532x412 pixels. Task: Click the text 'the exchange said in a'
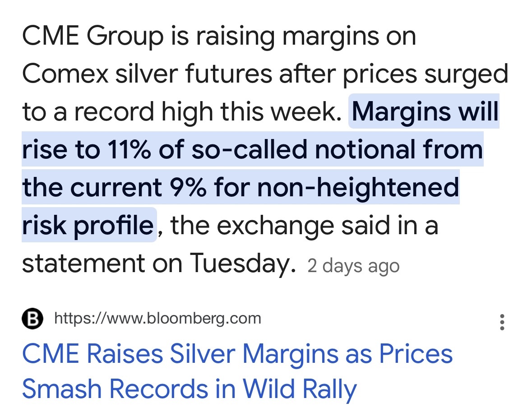tap(304, 225)
